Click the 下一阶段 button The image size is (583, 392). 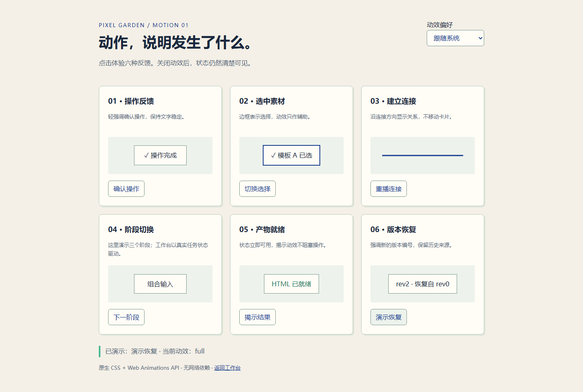click(x=126, y=317)
